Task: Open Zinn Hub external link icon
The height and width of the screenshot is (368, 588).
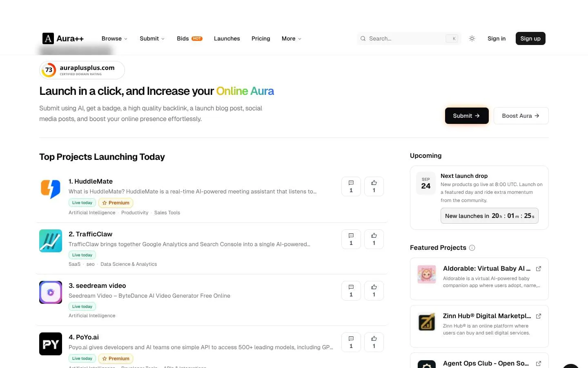Action: pyautogui.click(x=539, y=316)
